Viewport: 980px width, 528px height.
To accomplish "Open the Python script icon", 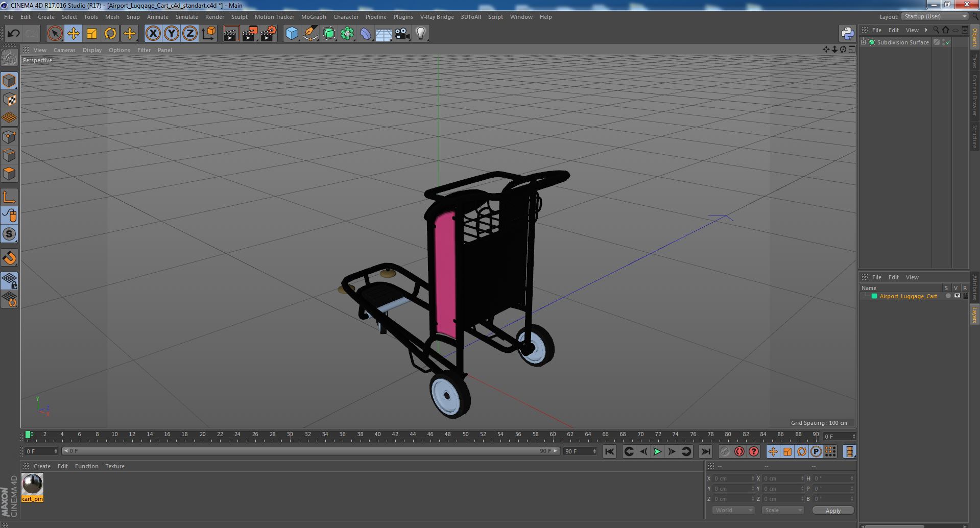I will pos(847,34).
